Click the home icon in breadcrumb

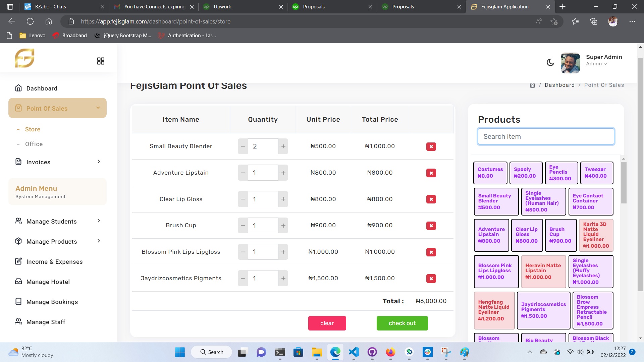click(532, 85)
